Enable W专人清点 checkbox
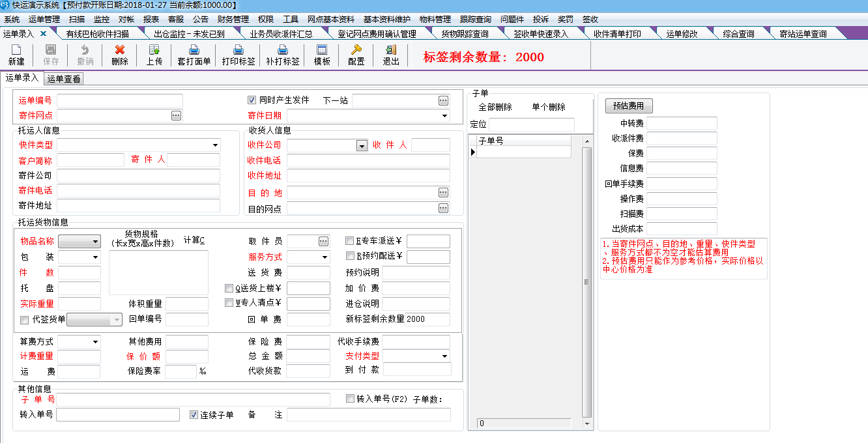 pos(229,303)
